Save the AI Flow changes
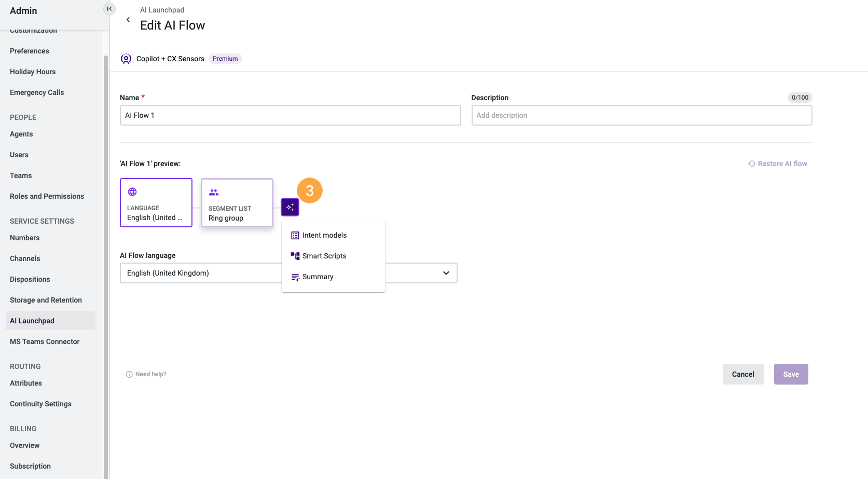 click(x=791, y=374)
